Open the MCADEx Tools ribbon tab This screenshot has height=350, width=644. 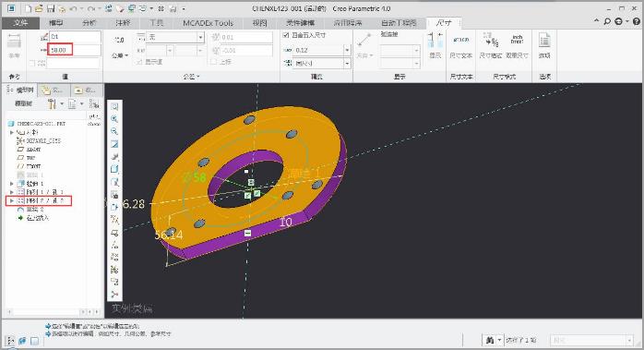pos(208,23)
